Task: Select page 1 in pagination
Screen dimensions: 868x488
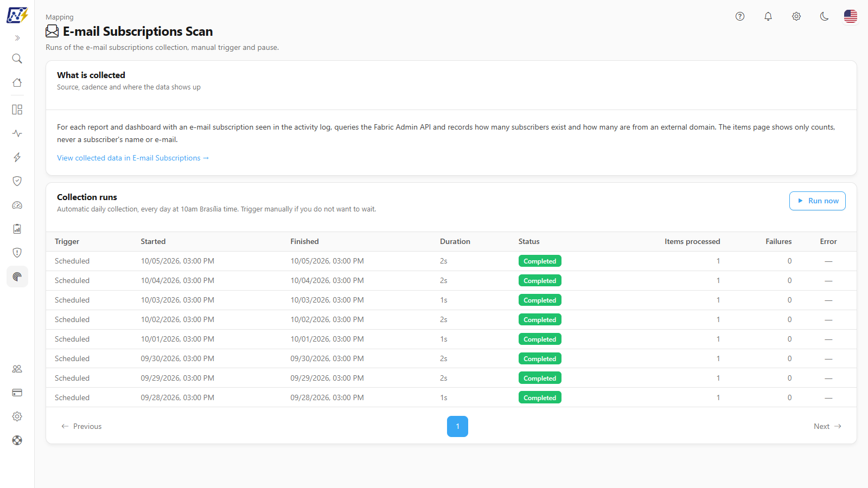Action: pos(457,426)
